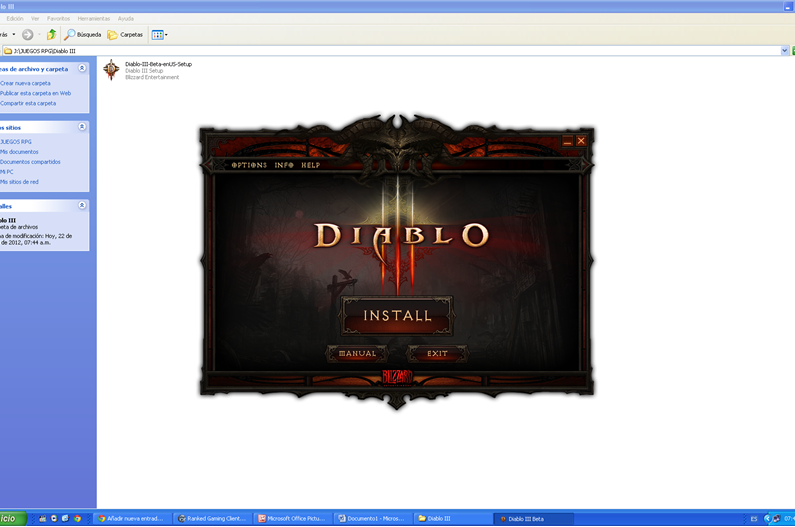Click the ES language indicator in tray

[x=753, y=518]
